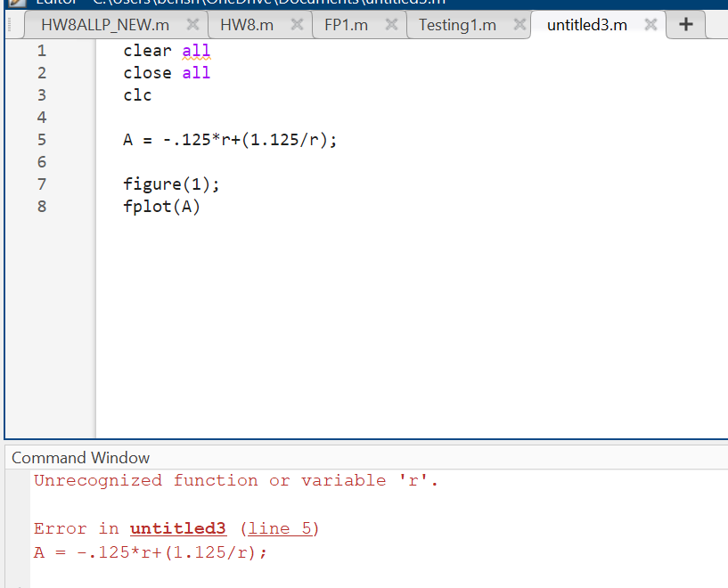Select the untitled3.m tab

585,25
